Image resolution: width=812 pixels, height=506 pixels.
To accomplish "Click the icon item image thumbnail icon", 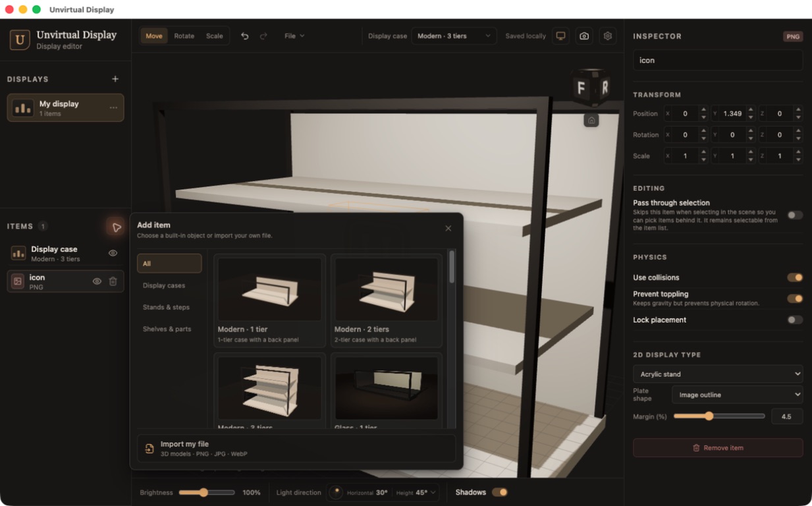I will tap(18, 281).
